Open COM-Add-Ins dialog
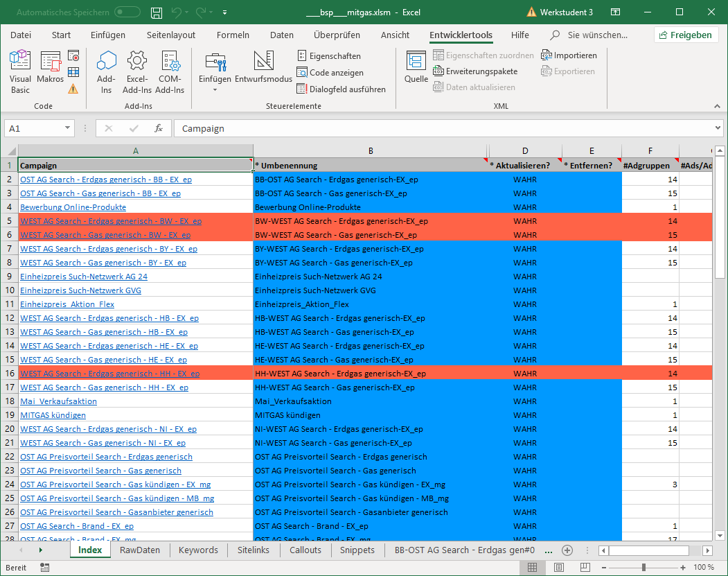The height and width of the screenshot is (576, 728). pyautogui.click(x=170, y=73)
